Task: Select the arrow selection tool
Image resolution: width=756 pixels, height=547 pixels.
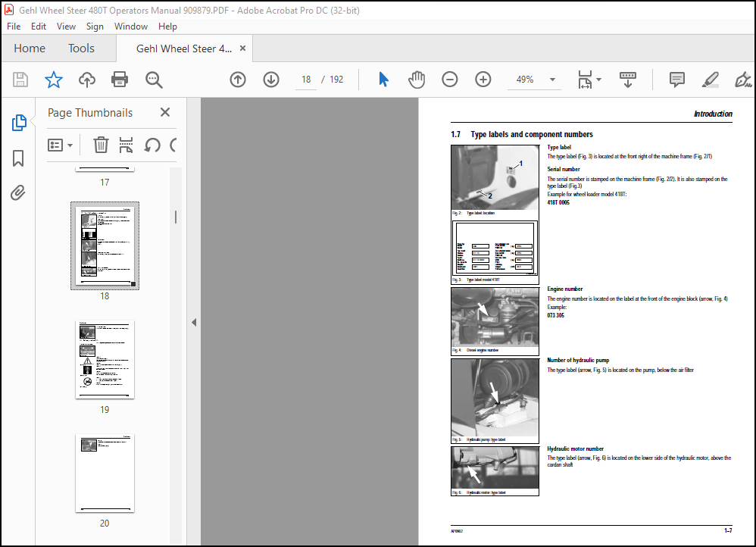Action: pyautogui.click(x=383, y=80)
